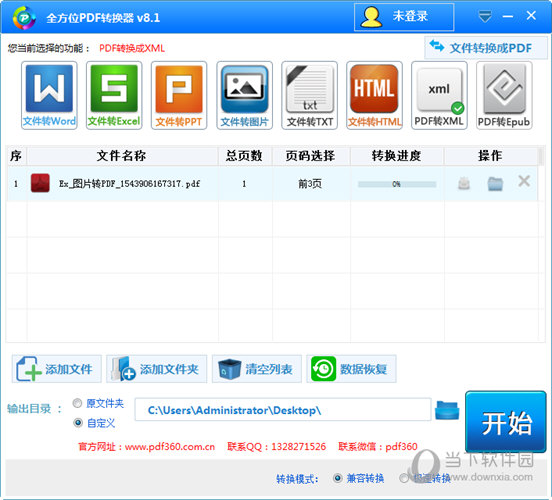
Task: Select the 文件转HTML conversion icon
Action: click(x=374, y=95)
